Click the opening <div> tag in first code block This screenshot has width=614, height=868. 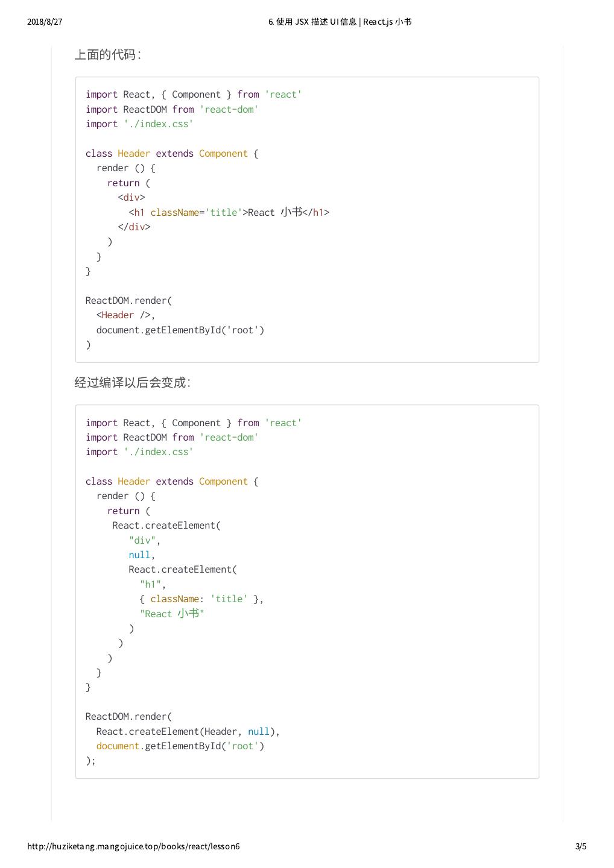(131, 197)
